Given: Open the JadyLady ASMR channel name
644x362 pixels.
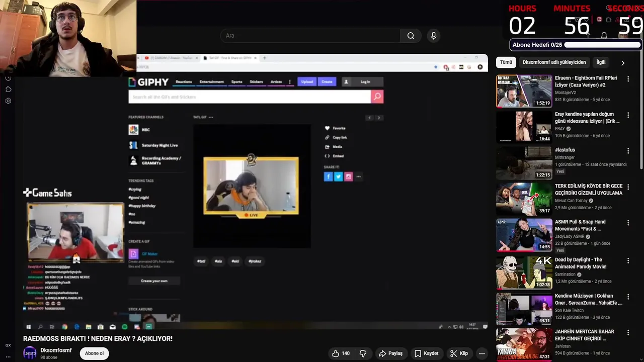Looking at the screenshot, I should click(570, 236).
